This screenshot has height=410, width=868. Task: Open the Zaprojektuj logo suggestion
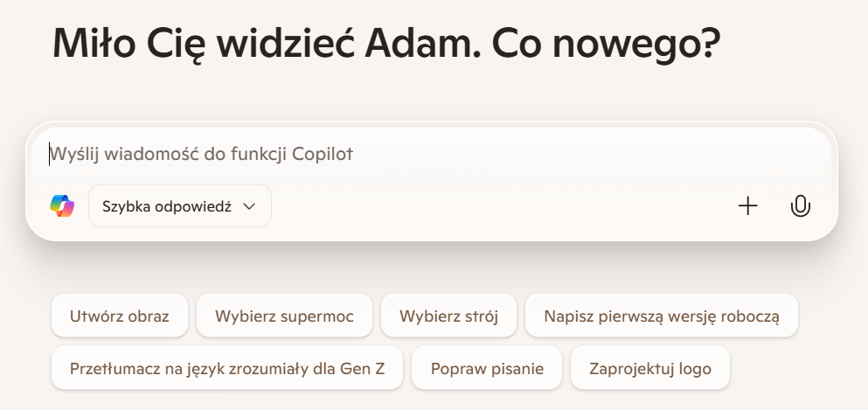(649, 368)
